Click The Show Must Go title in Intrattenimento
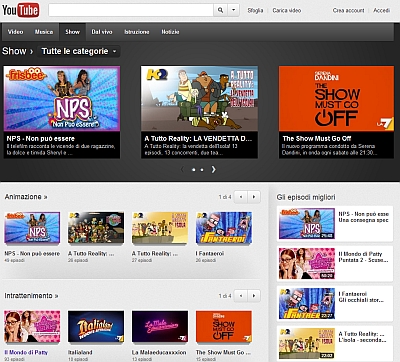This screenshot has height=362, width=400. coord(223,352)
